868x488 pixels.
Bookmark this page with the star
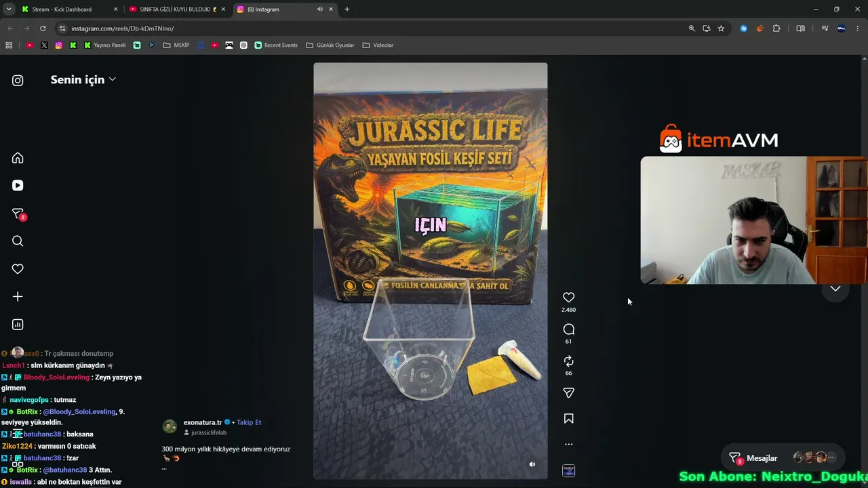pyautogui.click(x=721, y=28)
